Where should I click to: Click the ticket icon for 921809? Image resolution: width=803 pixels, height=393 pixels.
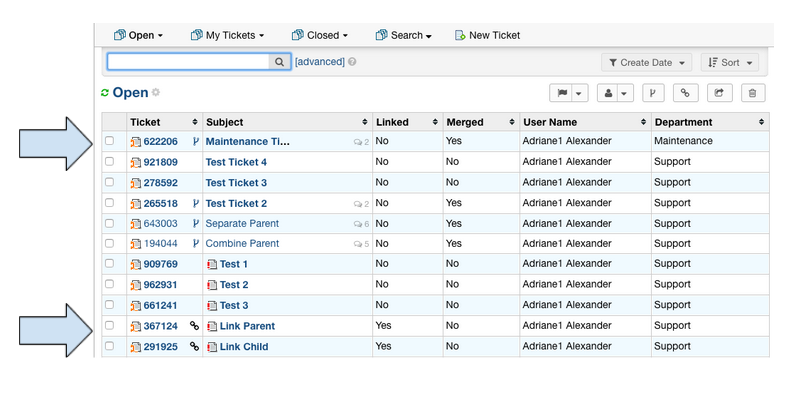coord(136,162)
